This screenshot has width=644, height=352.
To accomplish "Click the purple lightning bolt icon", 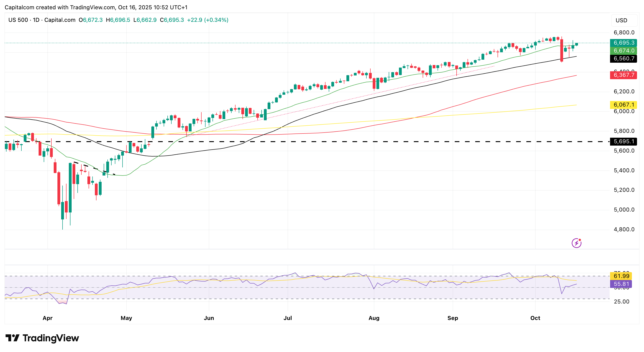I will coord(576,243).
